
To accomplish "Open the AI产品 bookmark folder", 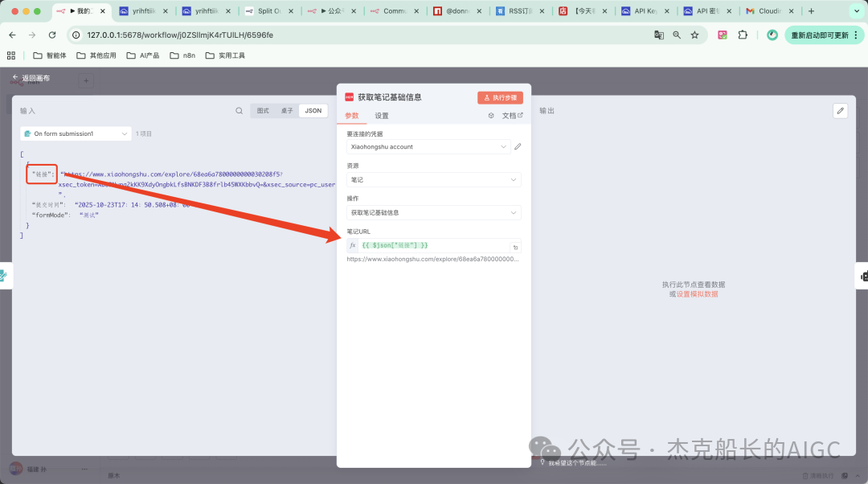I will 143,55.
